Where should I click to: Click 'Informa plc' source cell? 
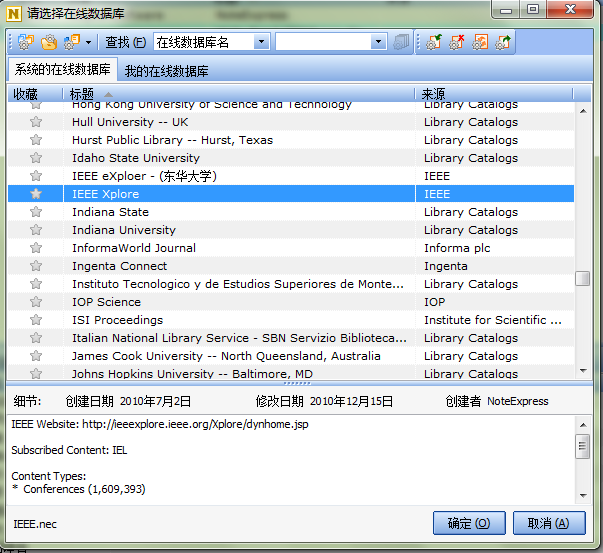pos(457,248)
